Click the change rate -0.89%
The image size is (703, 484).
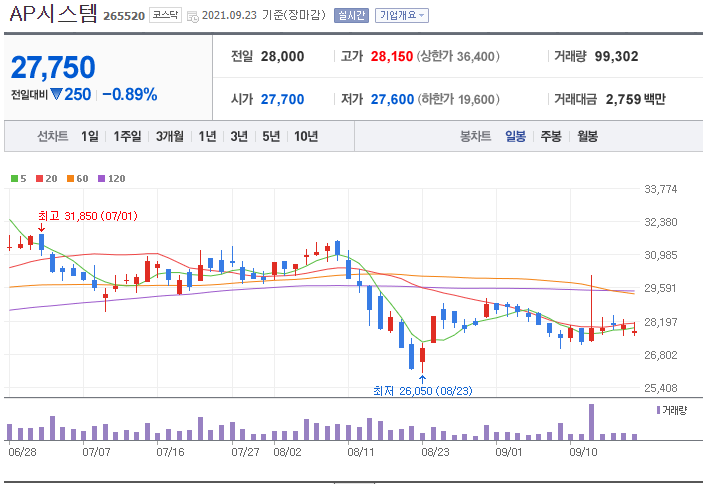click(130, 95)
